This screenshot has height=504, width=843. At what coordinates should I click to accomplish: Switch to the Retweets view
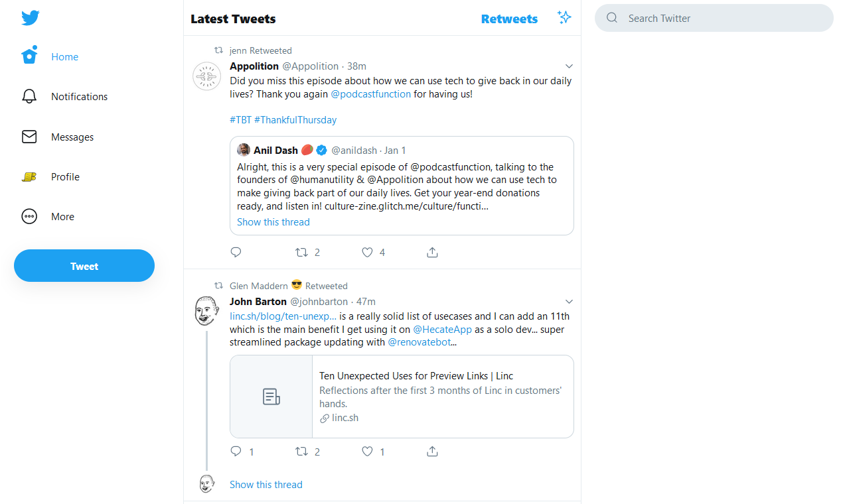tap(509, 19)
